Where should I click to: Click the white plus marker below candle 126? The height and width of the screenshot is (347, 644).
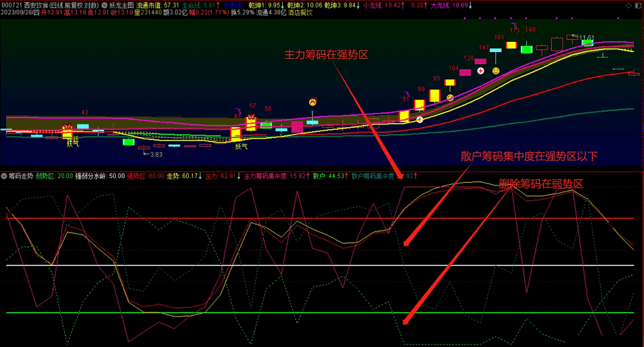[480, 71]
